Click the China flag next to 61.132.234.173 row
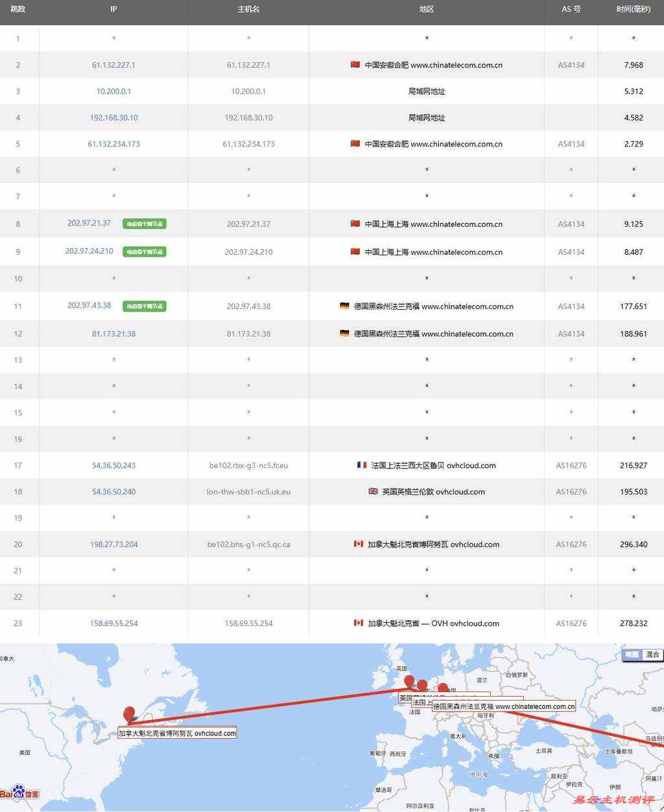Image resolution: width=664 pixels, height=812 pixels. point(355,144)
